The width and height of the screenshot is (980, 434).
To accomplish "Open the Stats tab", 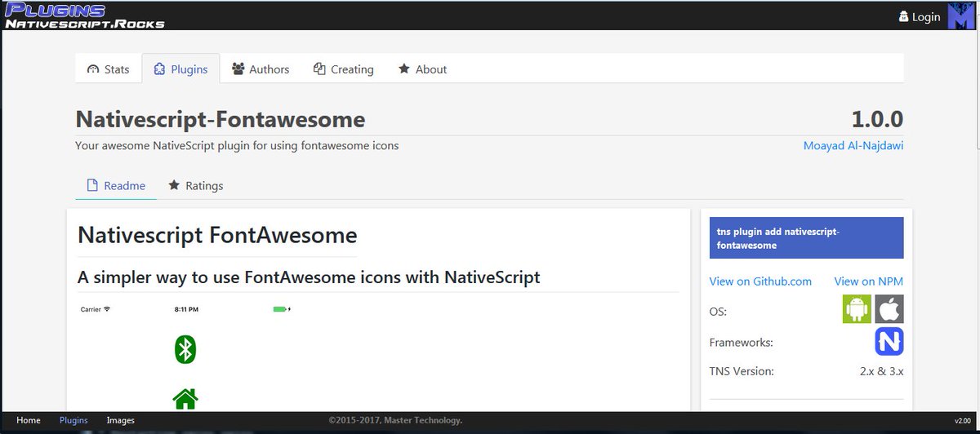I will click(108, 69).
